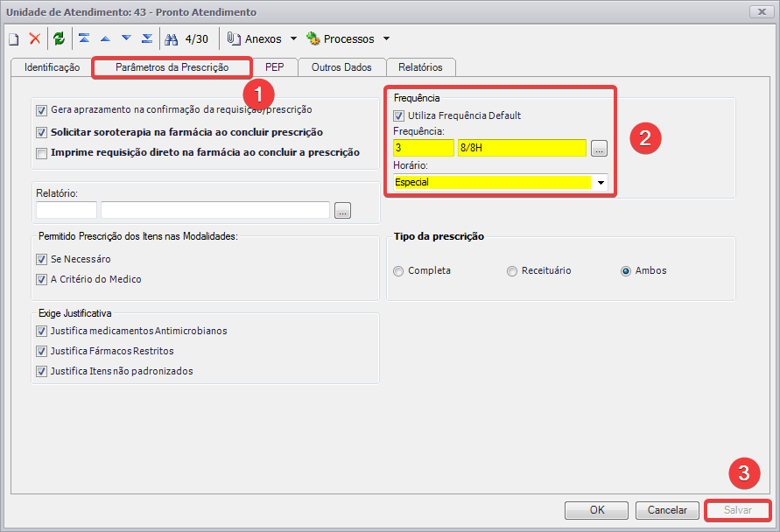Image resolution: width=780 pixels, height=532 pixels.
Task: Toggle Justifica Itens não padronizados checkbox
Action: tap(42, 371)
